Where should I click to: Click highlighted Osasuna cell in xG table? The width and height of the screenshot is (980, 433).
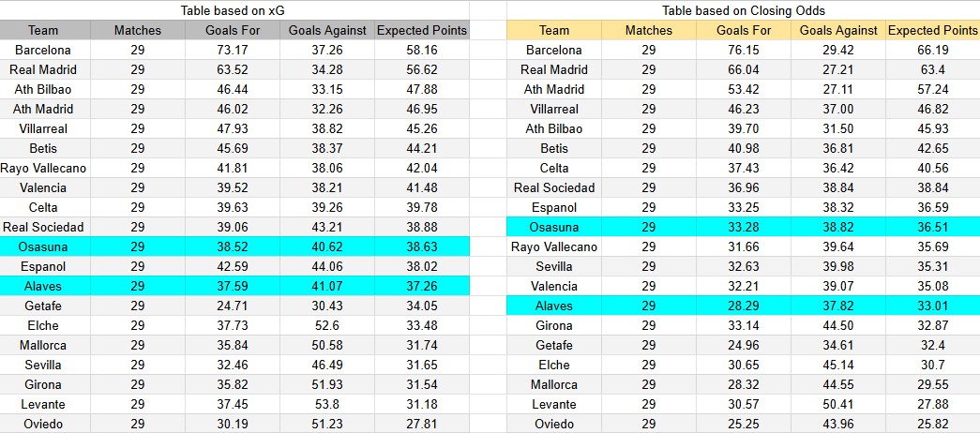(43, 246)
